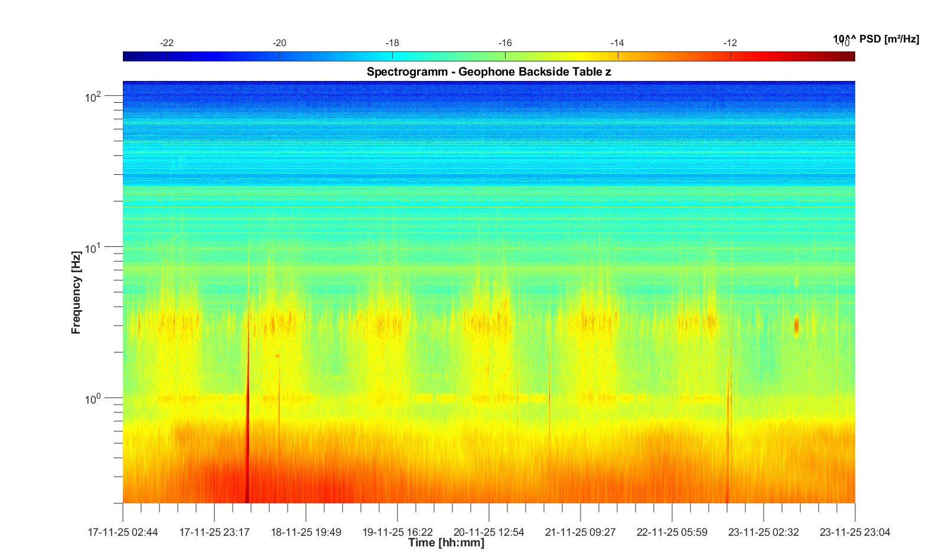945x560 pixels.
Task: Click the -18 colorbar tick label
Action: coord(392,43)
